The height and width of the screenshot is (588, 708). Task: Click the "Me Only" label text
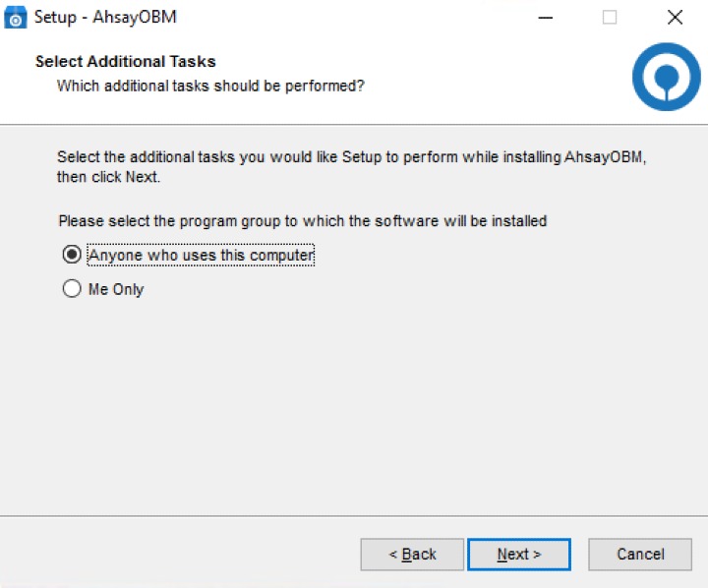click(116, 289)
